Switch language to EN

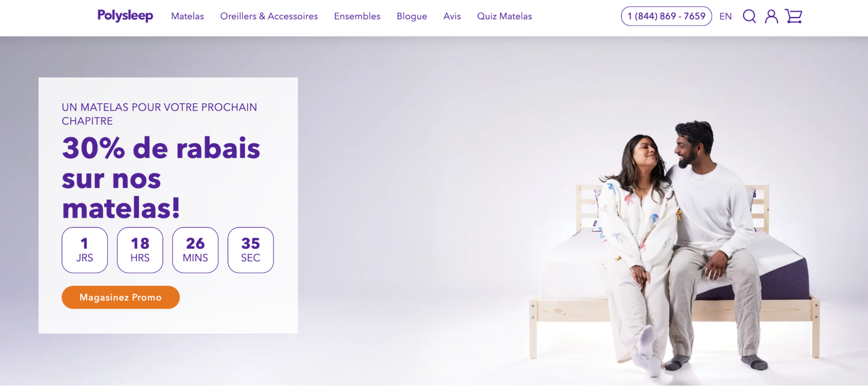pyautogui.click(x=725, y=16)
